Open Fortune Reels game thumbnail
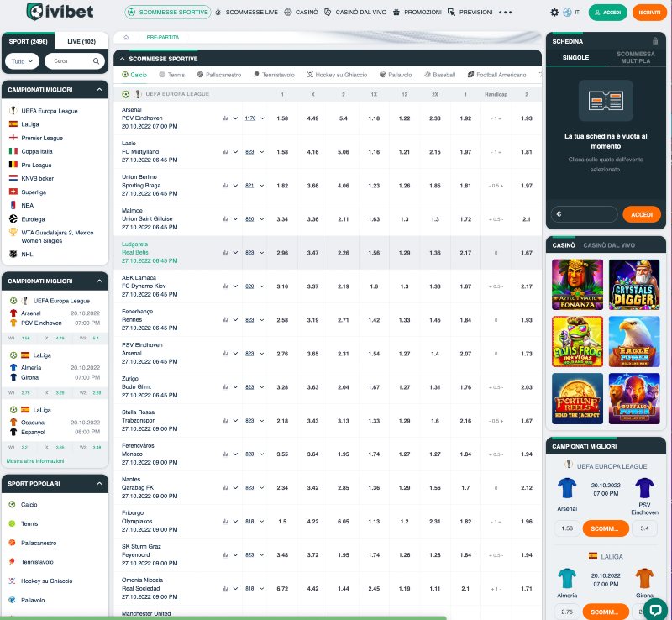 [x=577, y=398]
